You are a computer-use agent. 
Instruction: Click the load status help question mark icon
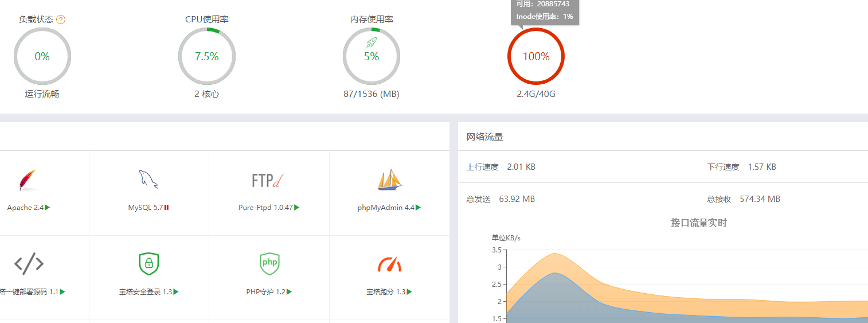61,20
